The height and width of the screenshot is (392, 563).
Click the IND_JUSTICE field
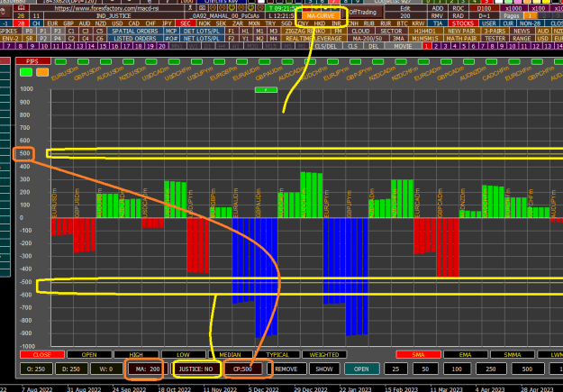(x=114, y=16)
